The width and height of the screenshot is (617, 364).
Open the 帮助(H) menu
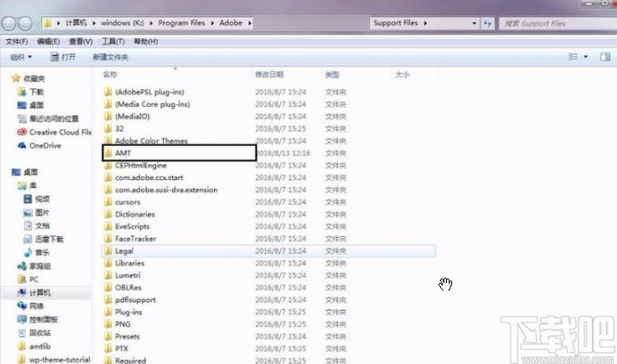click(x=146, y=41)
